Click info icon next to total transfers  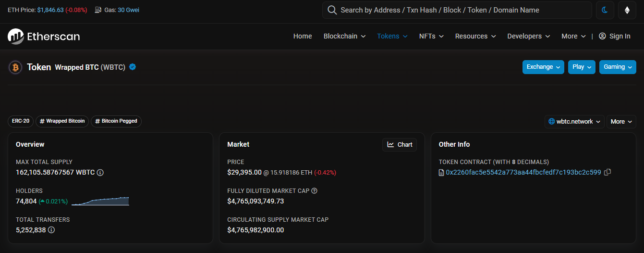51,230
